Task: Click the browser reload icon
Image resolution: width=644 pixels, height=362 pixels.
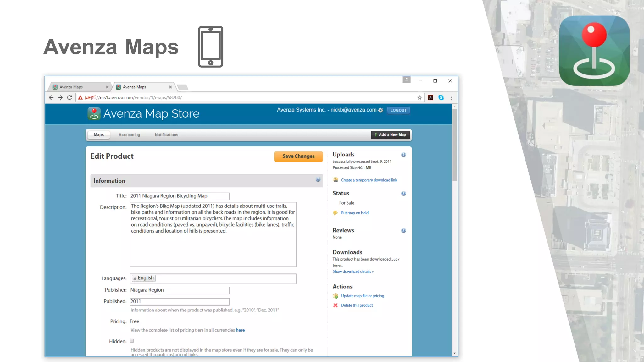Action: 69,98
